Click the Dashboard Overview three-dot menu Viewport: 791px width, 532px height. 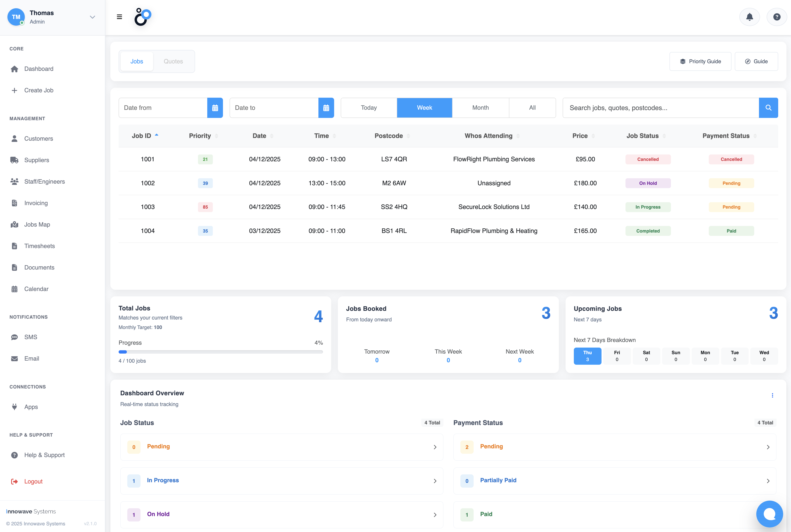(772, 395)
